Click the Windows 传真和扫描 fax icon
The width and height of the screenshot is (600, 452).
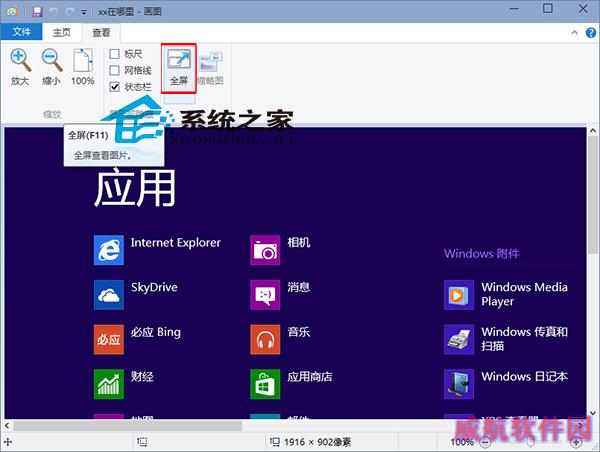click(x=459, y=339)
